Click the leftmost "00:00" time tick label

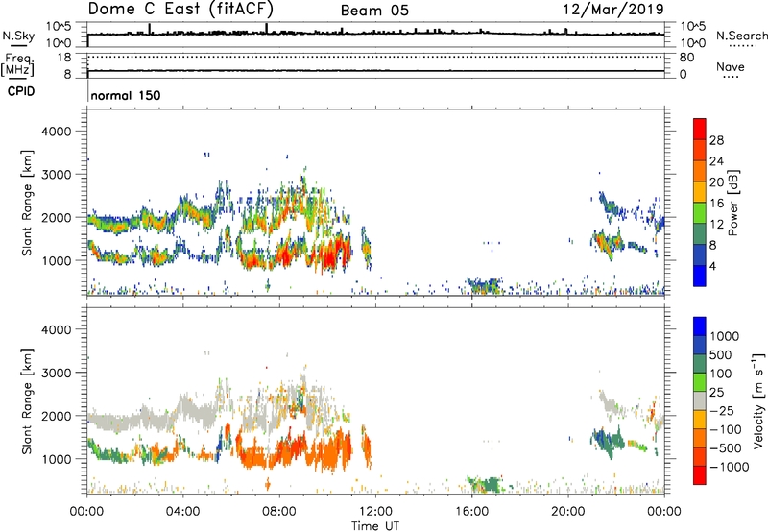[86, 512]
